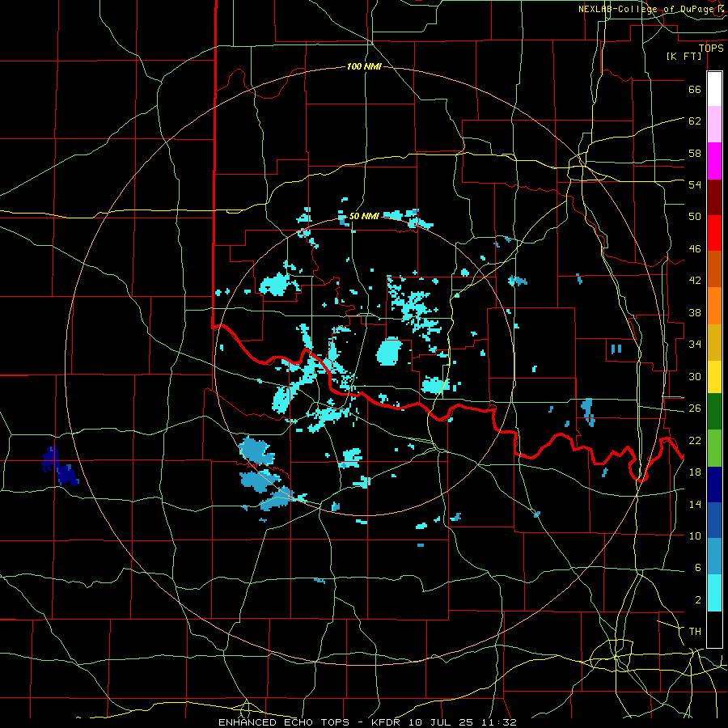Viewport: 728px width, 728px height.
Task: Click the light pink legend swatch
Action: [714, 125]
